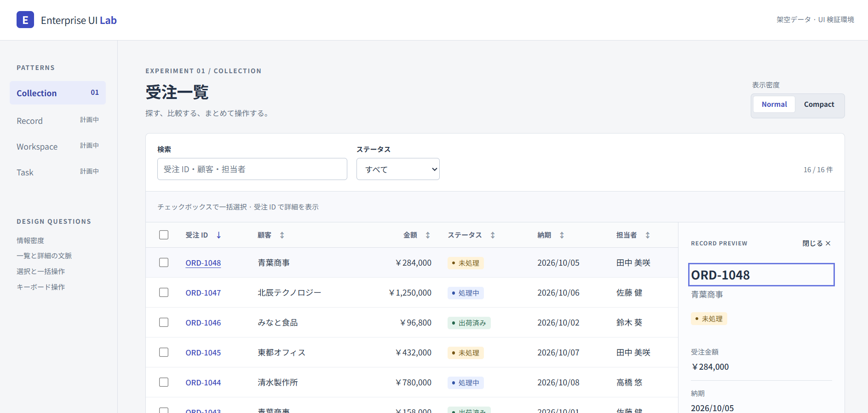Viewport: 868px width, 413px height.
Task: Click the キーボード操作 design question
Action: pos(40,287)
